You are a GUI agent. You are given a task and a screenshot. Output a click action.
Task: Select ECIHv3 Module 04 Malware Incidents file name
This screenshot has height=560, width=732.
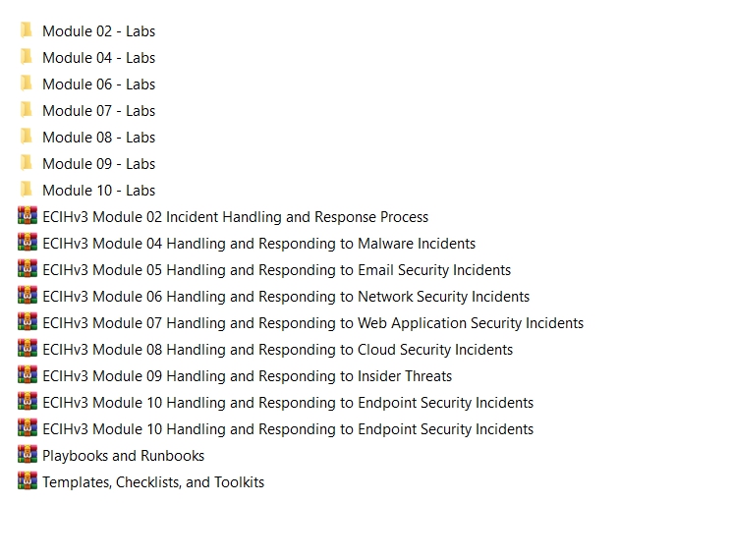(x=258, y=244)
